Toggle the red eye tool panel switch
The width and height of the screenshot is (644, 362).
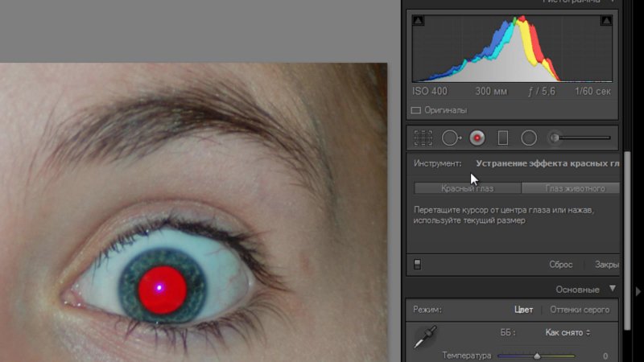click(x=417, y=264)
